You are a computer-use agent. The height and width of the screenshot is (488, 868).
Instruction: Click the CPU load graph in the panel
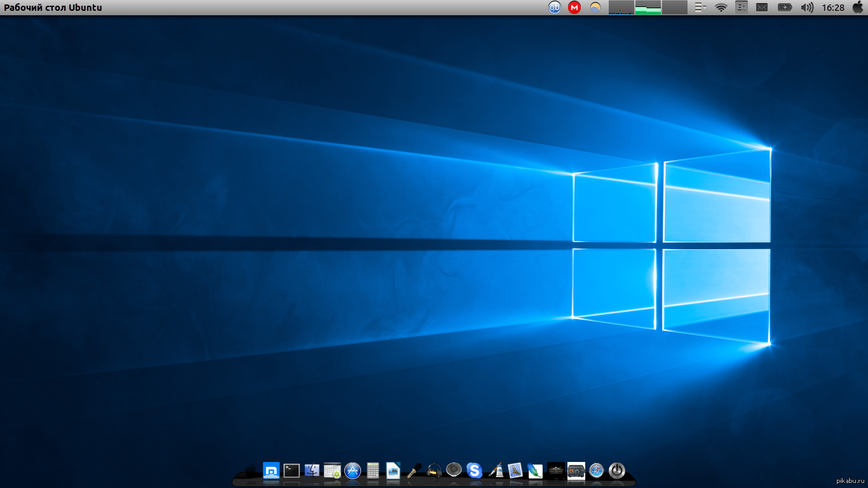click(621, 8)
